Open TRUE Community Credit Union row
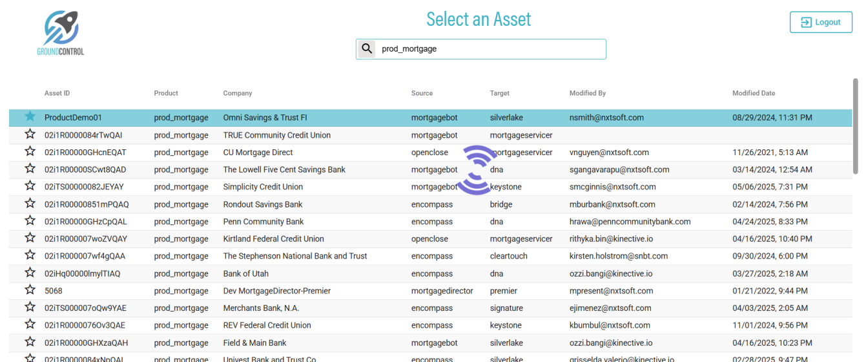868x362 pixels. [x=431, y=135]
